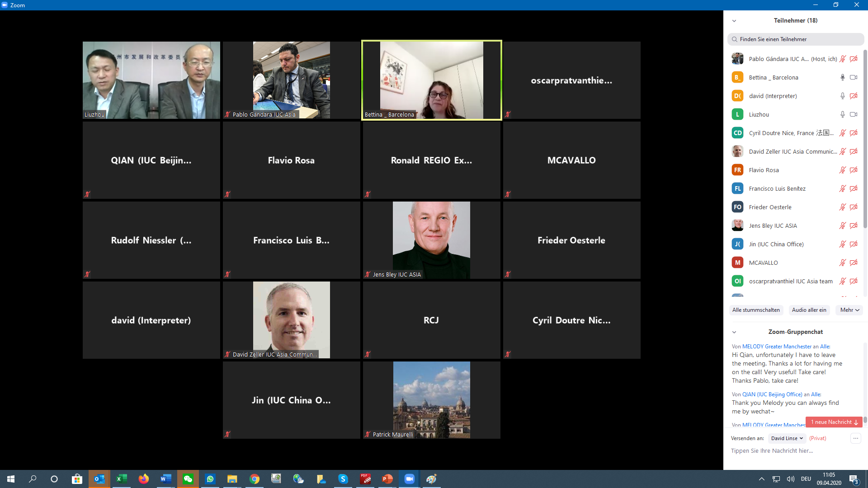Open the David Linse recipient dropdown

(x=787, y=438)
